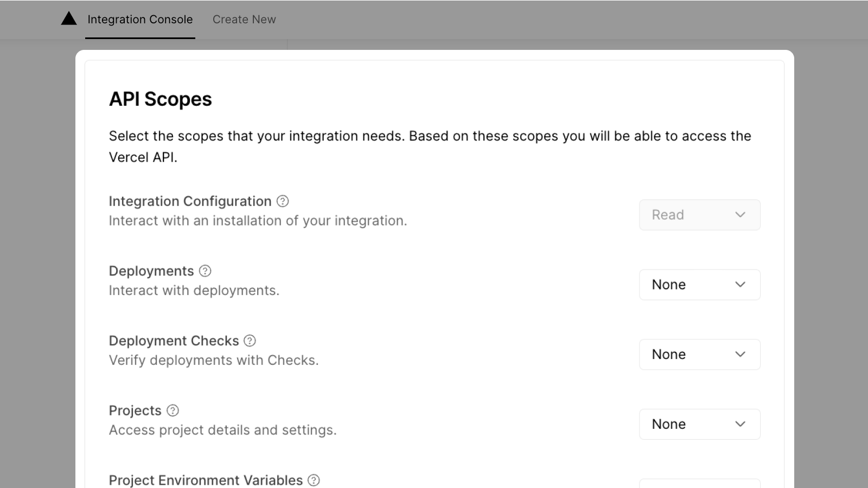Open the Deployment Checks scope selector
Screen dimensions: 868x488
click(x=700, y=354)
